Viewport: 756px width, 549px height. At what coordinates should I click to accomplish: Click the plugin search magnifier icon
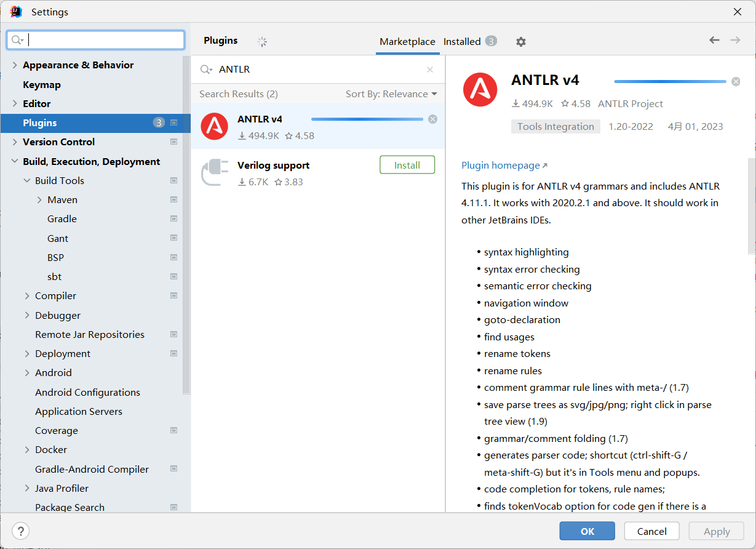pyautogui.click(x=206, y=70)
